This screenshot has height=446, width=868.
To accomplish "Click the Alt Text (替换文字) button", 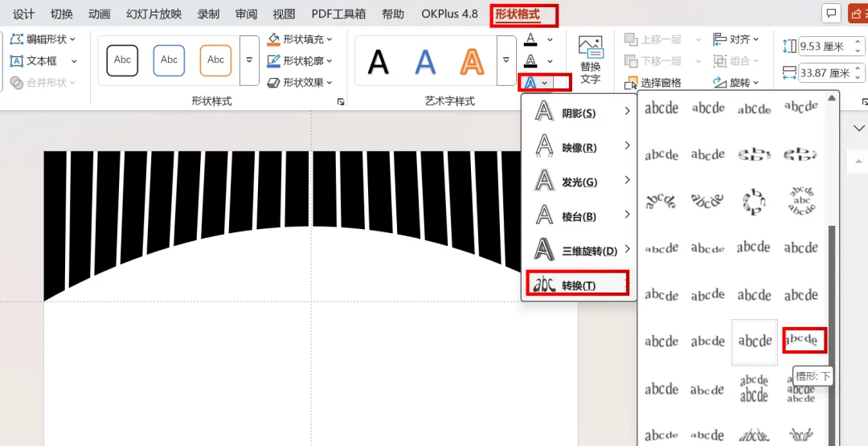I will coord(590,60).
